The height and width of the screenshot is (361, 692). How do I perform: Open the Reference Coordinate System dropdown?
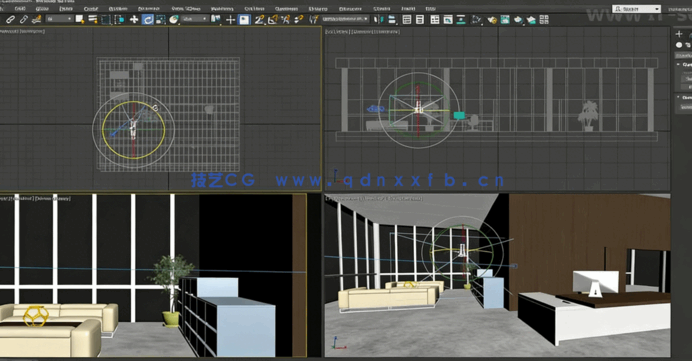195,19
